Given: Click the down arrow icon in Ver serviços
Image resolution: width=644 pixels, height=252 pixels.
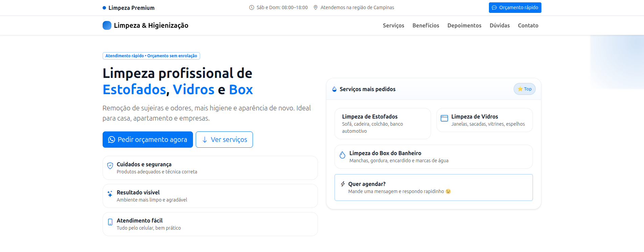Looking at the screenshot, I should pos(205,140).
